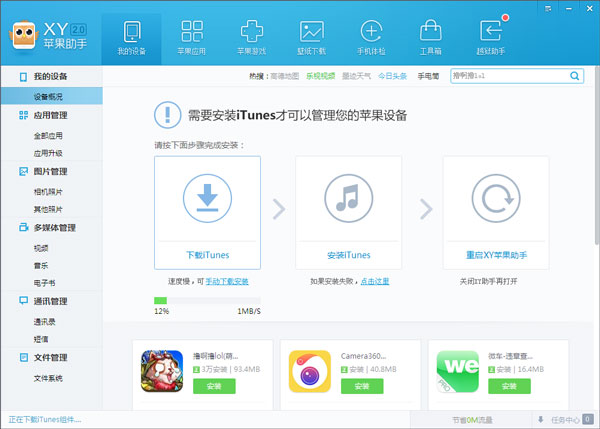The width and height of the screenshot is (600, 429).
Task: Install the Camera360 app
Action: pos(362,386)
